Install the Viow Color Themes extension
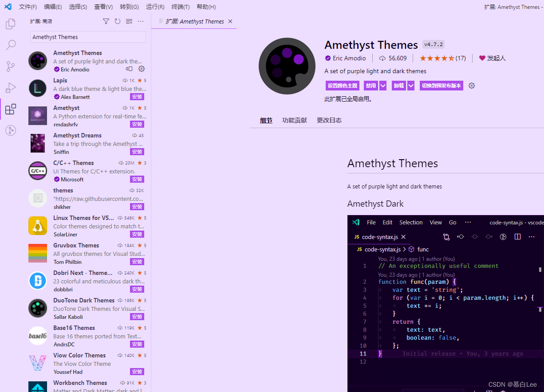The image size is (544, 392). (x=137, y=372)
